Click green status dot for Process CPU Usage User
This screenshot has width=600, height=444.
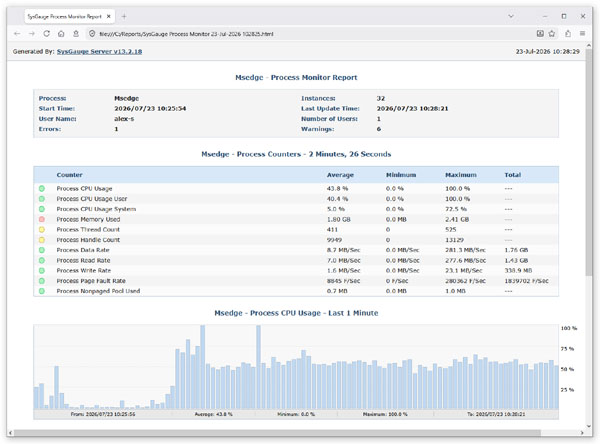(x=42, y=199)
